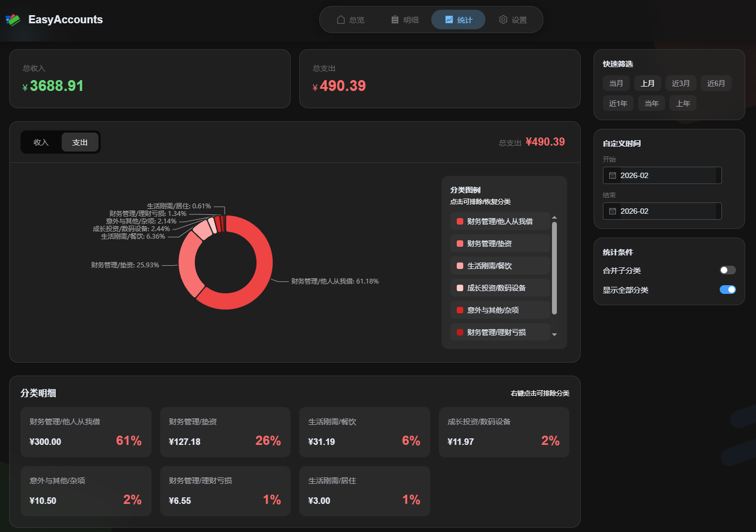The image size is (756, 532).
Task: Open the 开始 start month picker
Action: click(661, 176)
